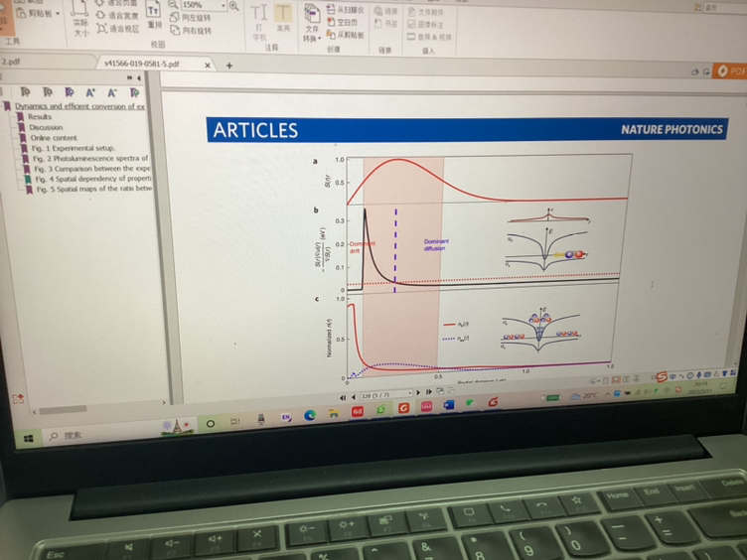Create PDF 从扫描仪 from scanner
747x560 pixels.
346,10
